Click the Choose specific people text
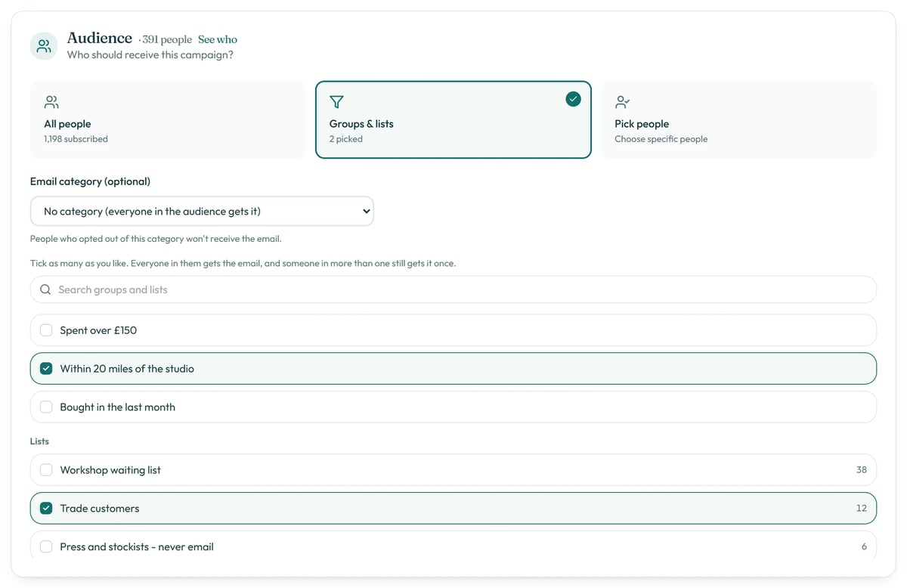 coord(661,139)
